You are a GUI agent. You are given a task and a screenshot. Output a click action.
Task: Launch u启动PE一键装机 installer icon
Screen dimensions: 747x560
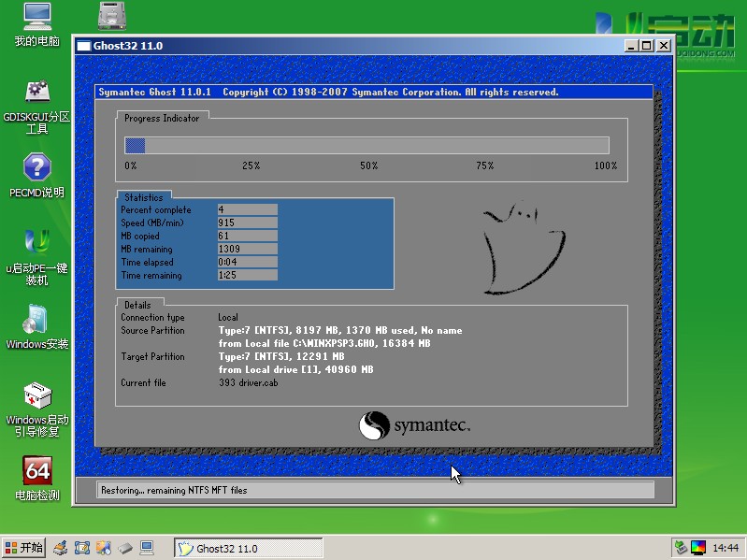[36, 243]
